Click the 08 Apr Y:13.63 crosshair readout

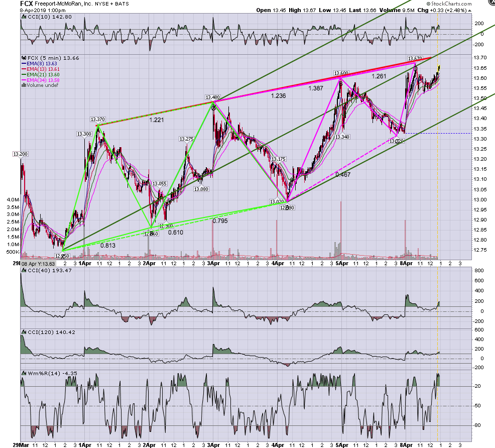38,264
